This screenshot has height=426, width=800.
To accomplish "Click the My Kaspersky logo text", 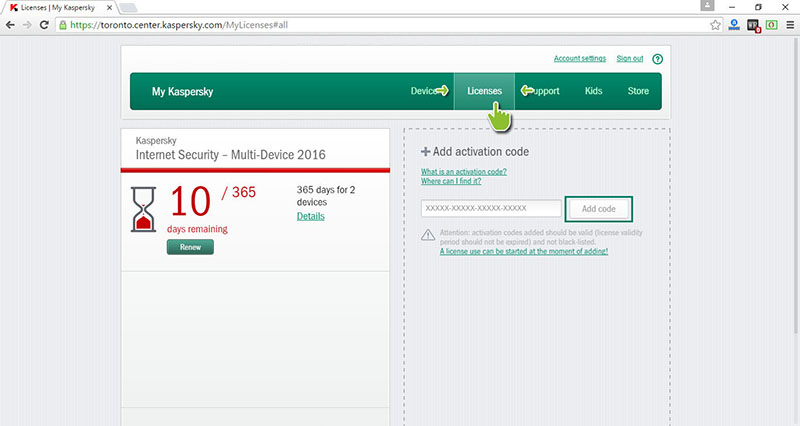I will (x=182, y=92).
